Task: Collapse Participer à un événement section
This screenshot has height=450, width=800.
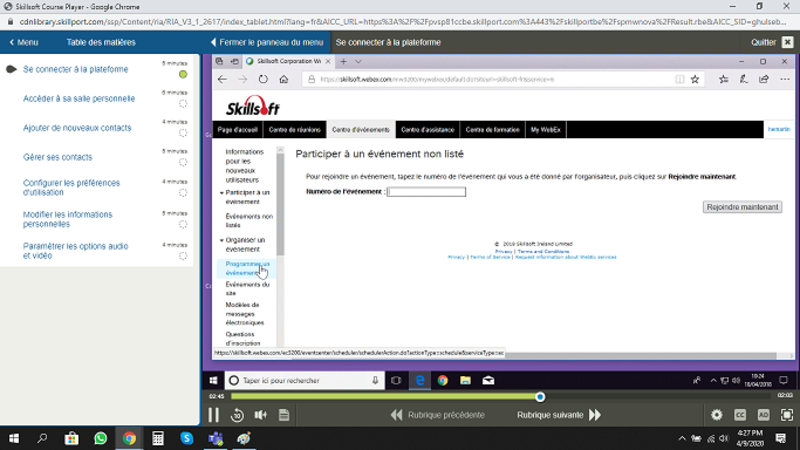Action: click(x=222, y=193)
